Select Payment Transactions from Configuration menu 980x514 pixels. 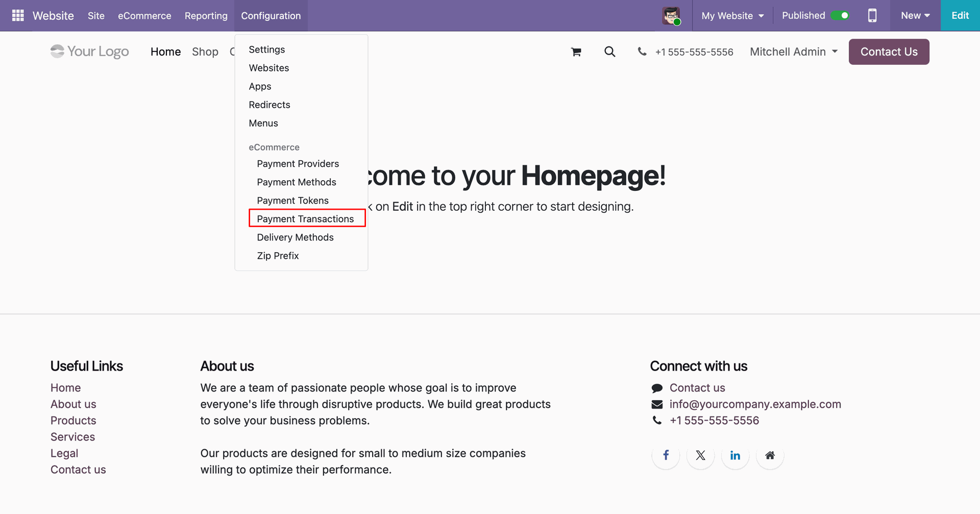(x=305, y=218)
